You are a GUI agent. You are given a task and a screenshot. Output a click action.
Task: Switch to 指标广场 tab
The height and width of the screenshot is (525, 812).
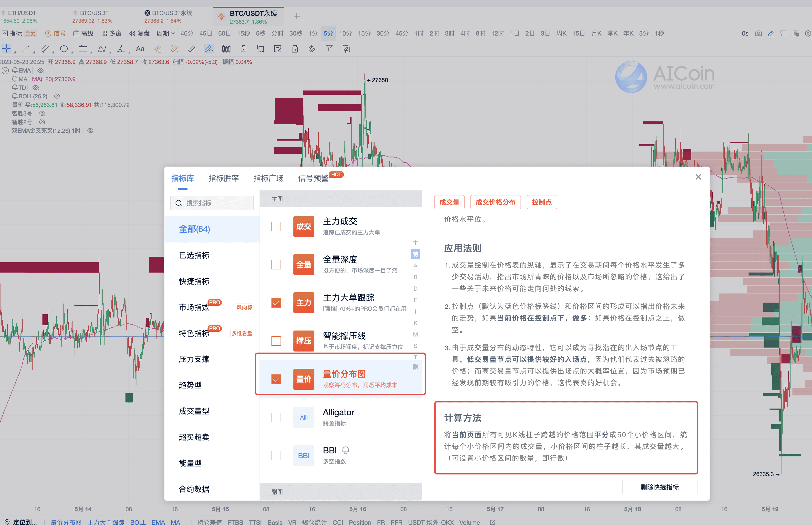coord(268,178)
